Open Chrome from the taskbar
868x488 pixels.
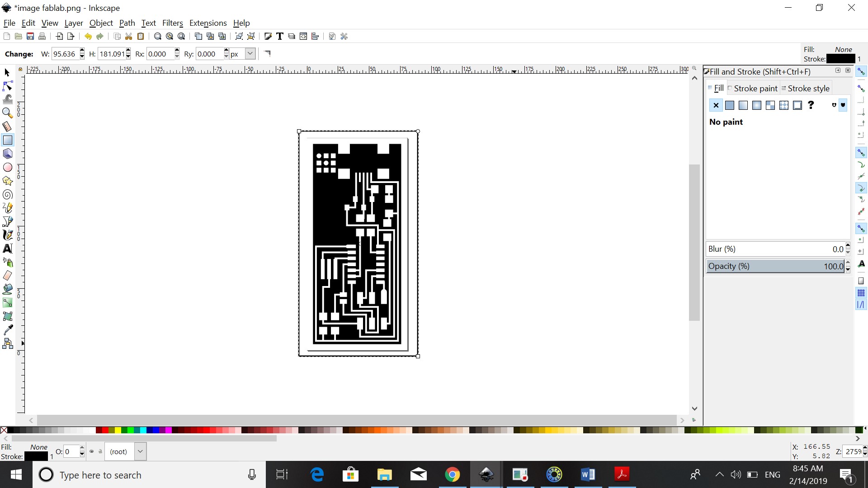point(452,474)
